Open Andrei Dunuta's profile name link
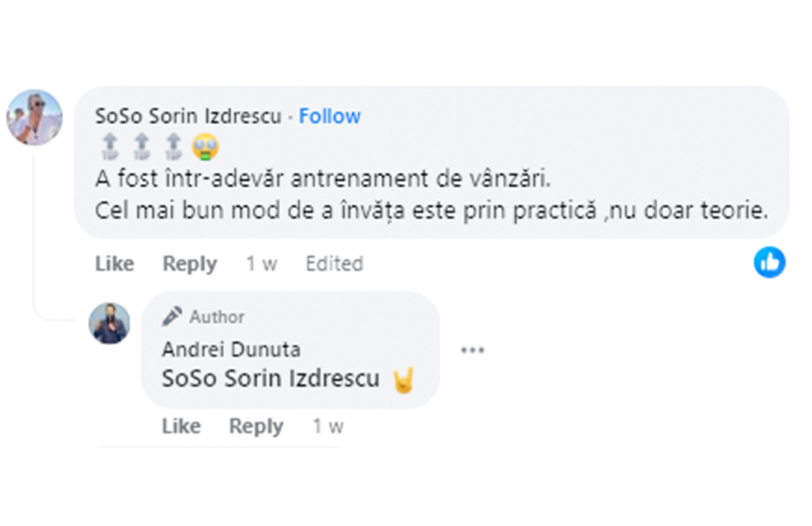The height and width of the screenshot is (526, 812). [231, 349]
